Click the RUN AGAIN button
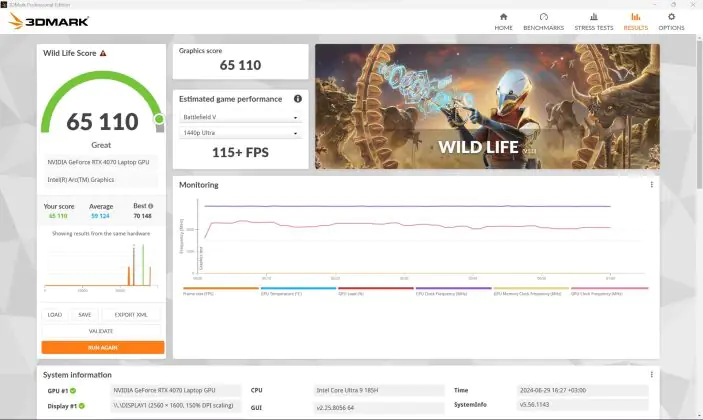703x420 pixels. (103, 347)
